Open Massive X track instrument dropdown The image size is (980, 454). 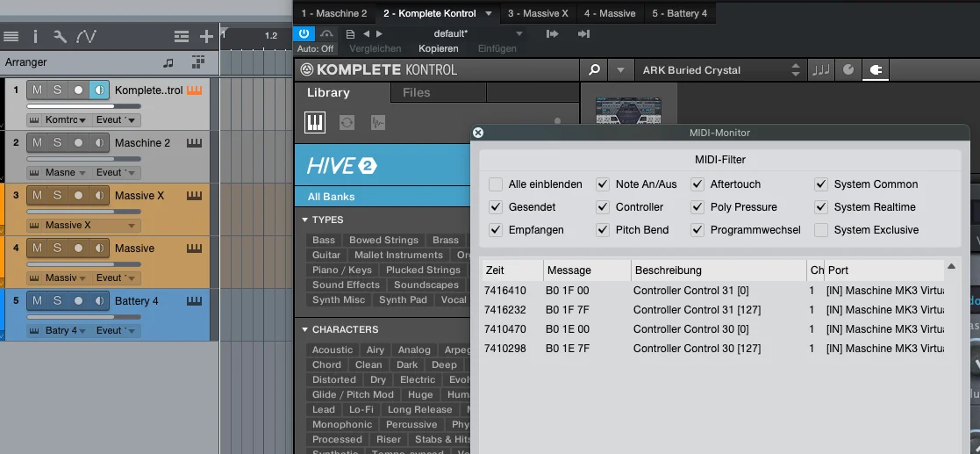coord(132,225)
